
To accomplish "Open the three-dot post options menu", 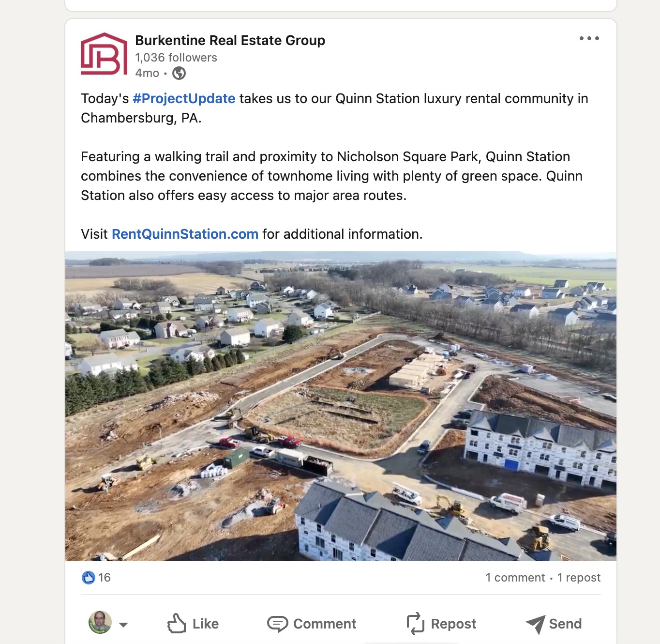I will point(589,38).
